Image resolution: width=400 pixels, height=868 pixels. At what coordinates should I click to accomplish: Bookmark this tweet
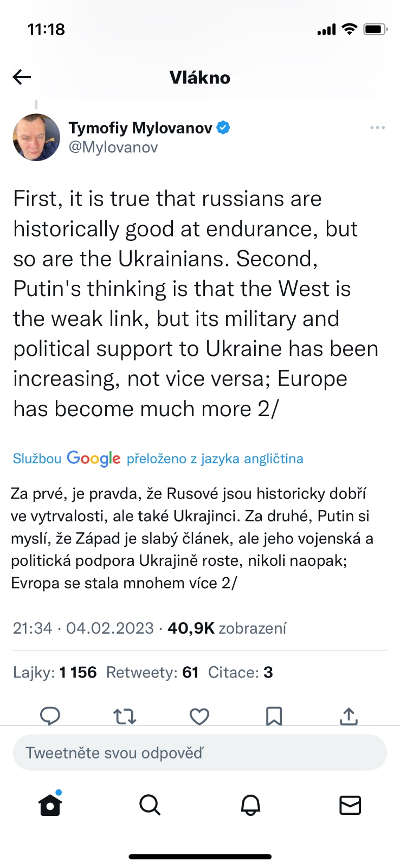[x=274, y=716]
